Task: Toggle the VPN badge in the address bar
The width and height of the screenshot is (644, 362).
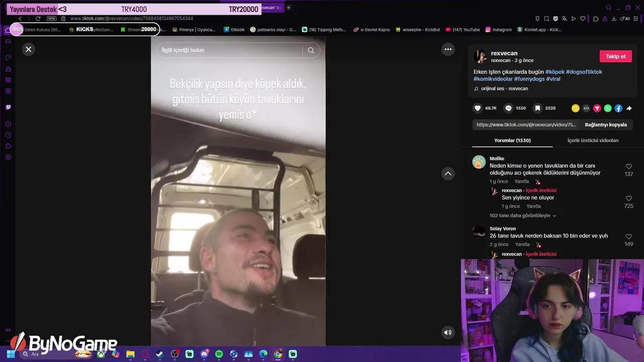Action: (x=51, y=19)
